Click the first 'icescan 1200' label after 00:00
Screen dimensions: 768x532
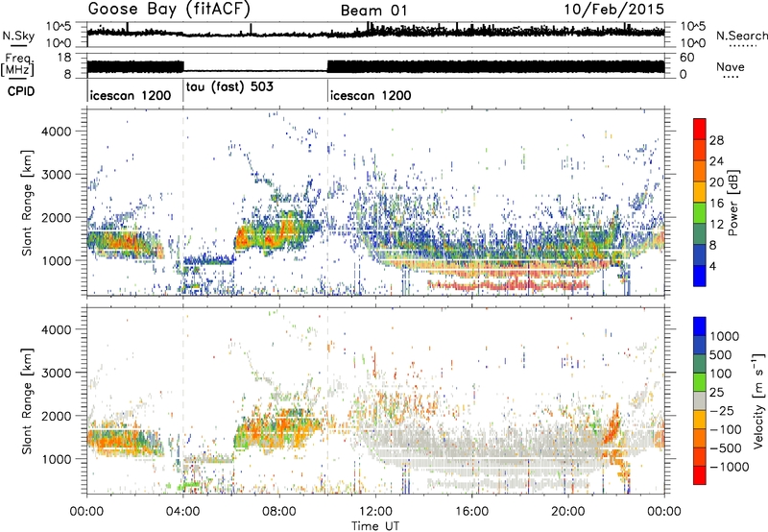pos(131,95)
